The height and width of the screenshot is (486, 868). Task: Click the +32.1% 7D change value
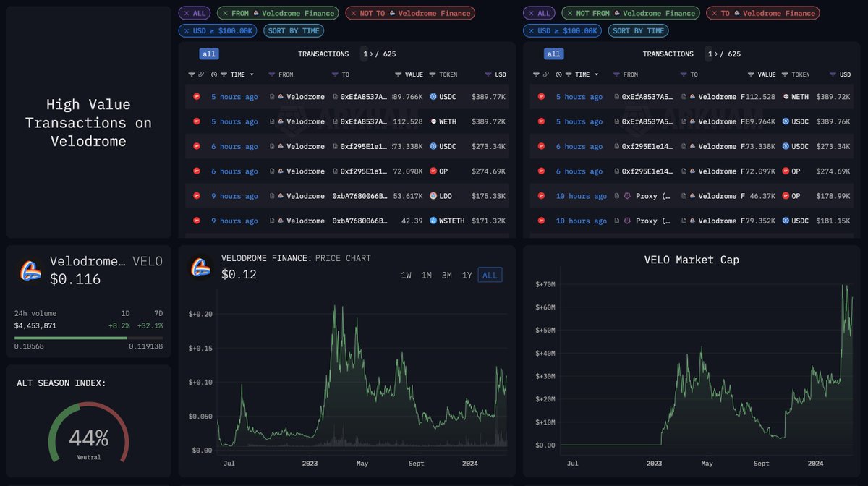coord(150,325)
